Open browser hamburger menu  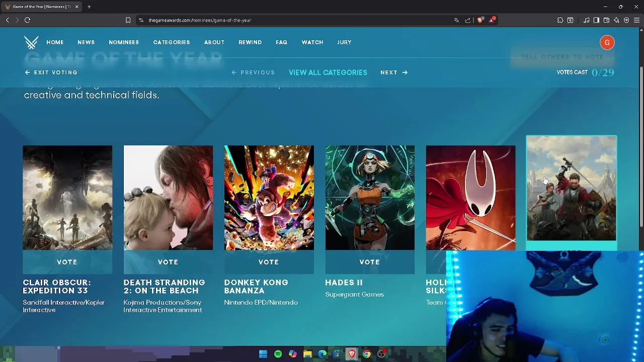click(x=636, y=20)
